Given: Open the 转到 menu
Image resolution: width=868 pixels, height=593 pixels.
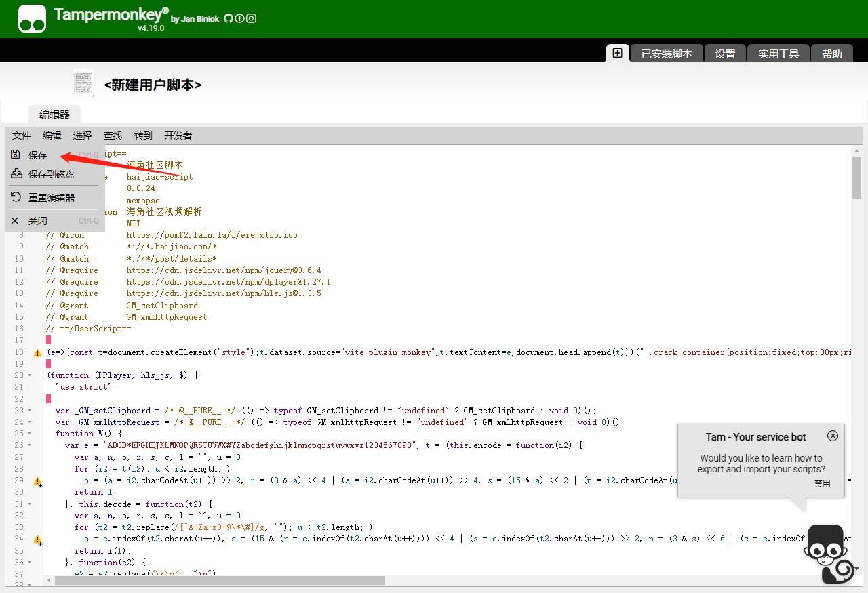Looking at the screenshot, I should click(143, 136).
